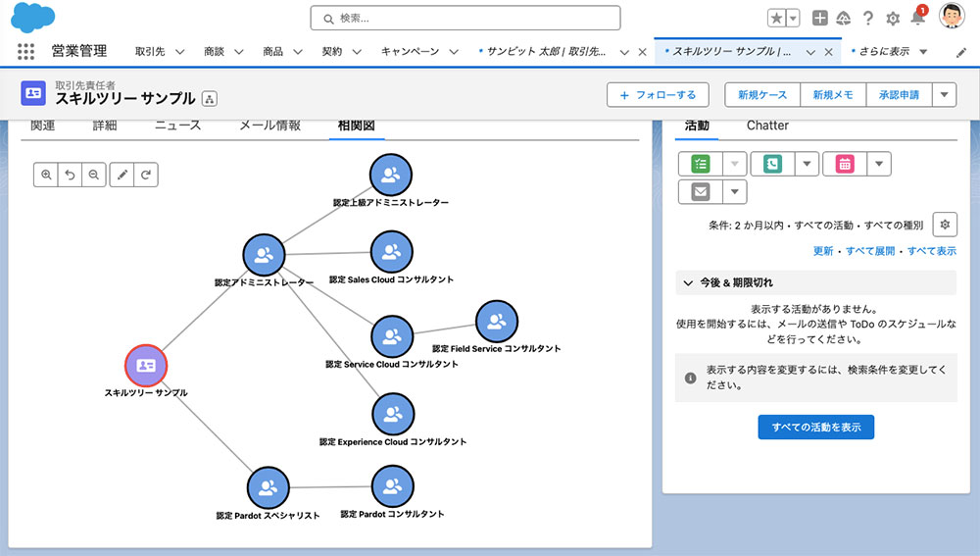This screenshot has width=980, height=556.
Task: Switch to the ニュース tab
Action: (178, 126)
